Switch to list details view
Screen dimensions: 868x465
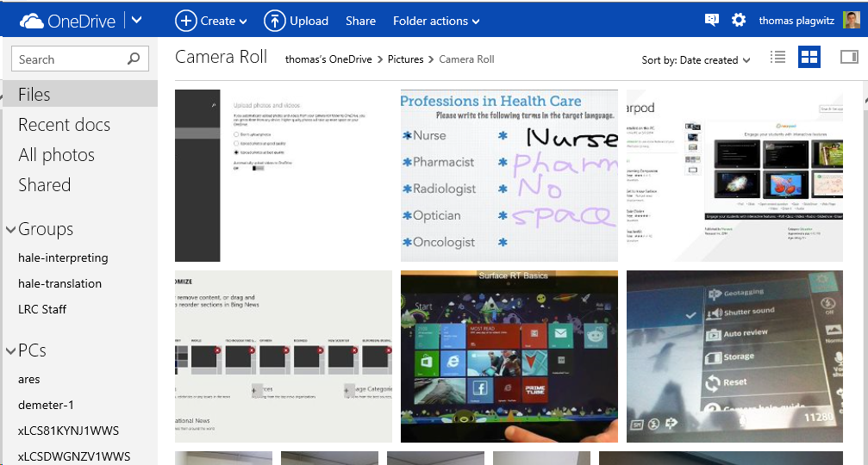click(777, 58)
